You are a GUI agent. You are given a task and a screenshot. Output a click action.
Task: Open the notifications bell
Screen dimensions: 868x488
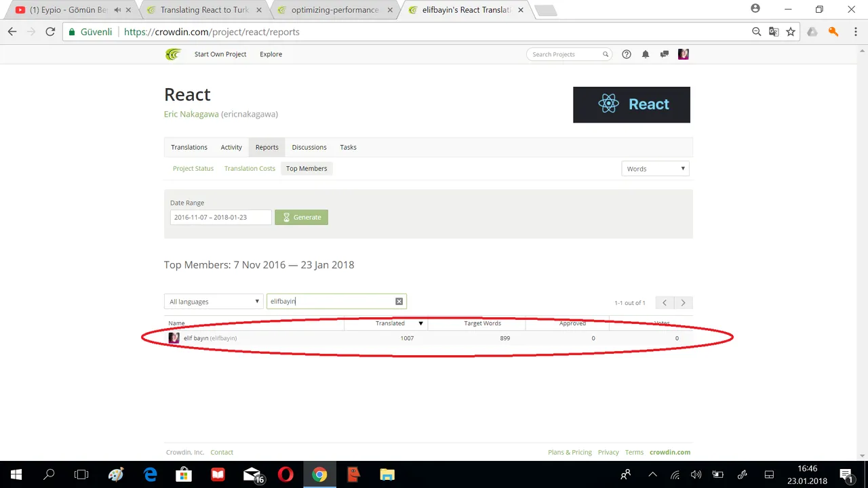(646, 54)
